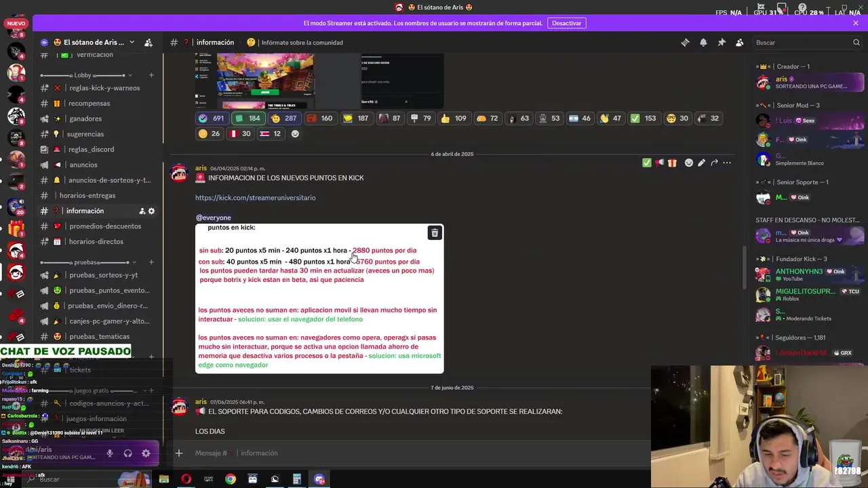Click the plus to create channel in Lobby

[x=151, y=75]
